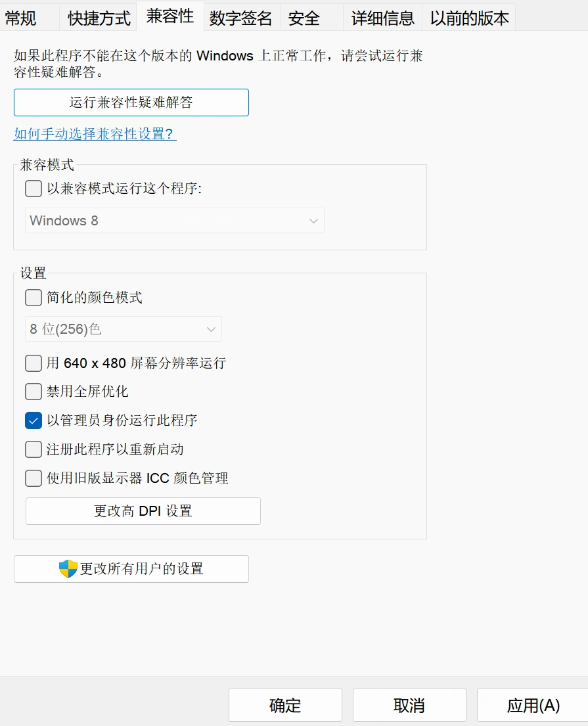The image size is (588, 726).
Task: Check legacy display ICC color management
Action: [x=33, y=478]
